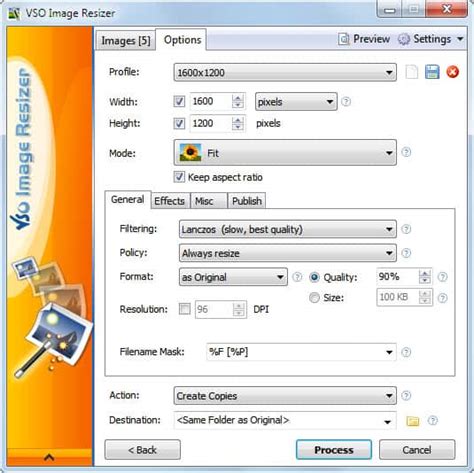The height and width of the screenshot is (473, 474).
Task: Click the Settings button label
Action: [432, 39]
